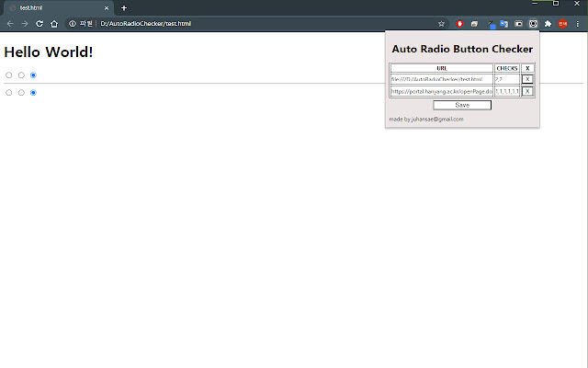The image size is (588, 368).
Task: Delete the test.html URL row with X
Action: pyautogui.click(x=527, y=79)
